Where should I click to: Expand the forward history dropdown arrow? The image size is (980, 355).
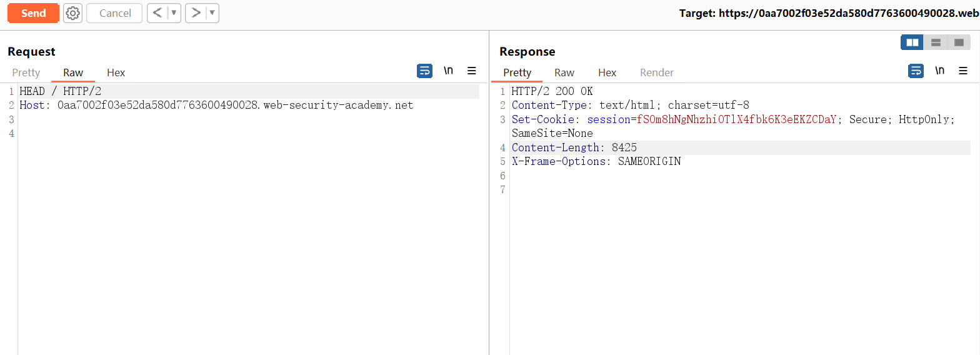pos(212,13)
